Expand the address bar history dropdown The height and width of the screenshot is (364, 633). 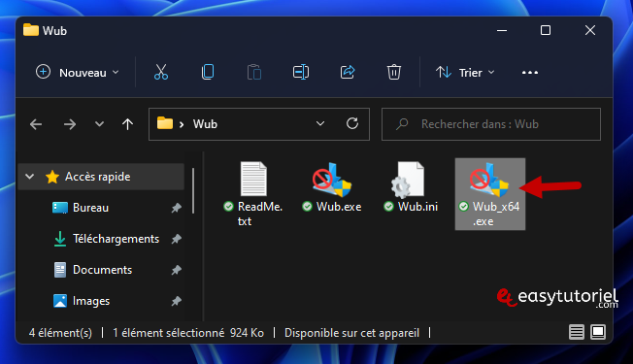320,123
